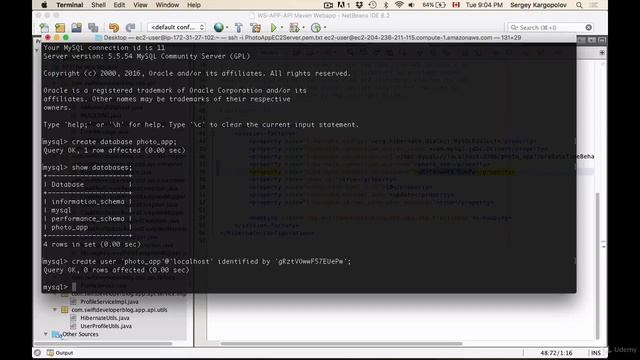Click the NetBeans Save All toolbar icon
640x360 pixels.
pyautogui.click(x=93, y=27)
